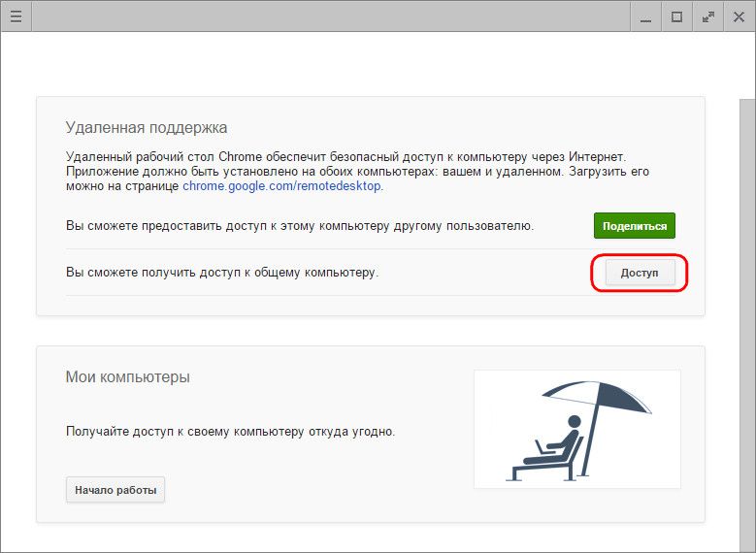
Task: Open the chrome.google.com/remotedesktop link
Action: point(281,186)
